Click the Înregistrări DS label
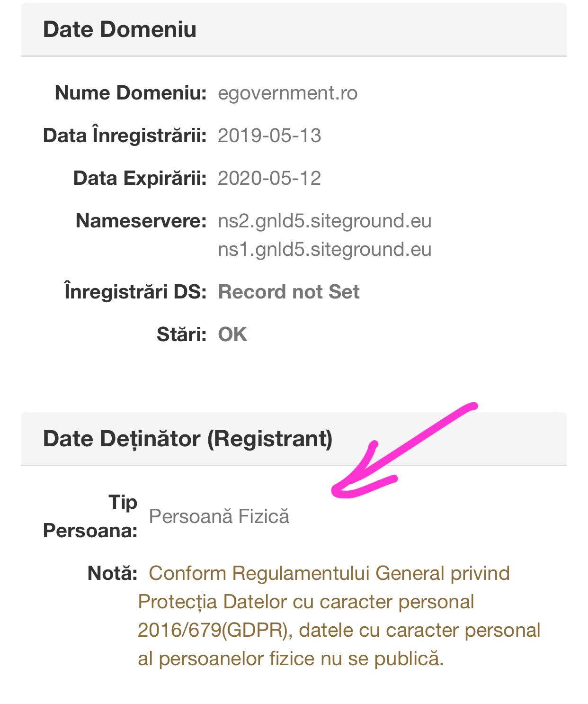The image size is (588, 704). point(135,292)
